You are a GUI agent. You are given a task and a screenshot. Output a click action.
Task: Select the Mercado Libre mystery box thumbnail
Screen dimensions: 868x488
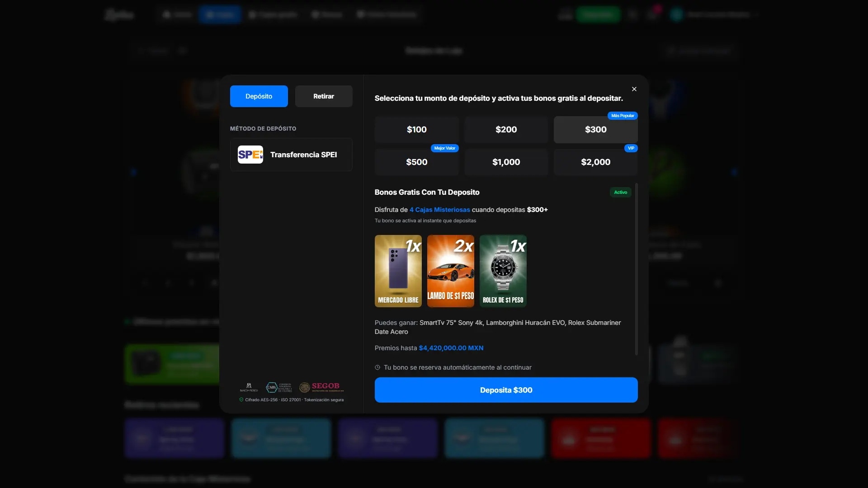(398, 271)
